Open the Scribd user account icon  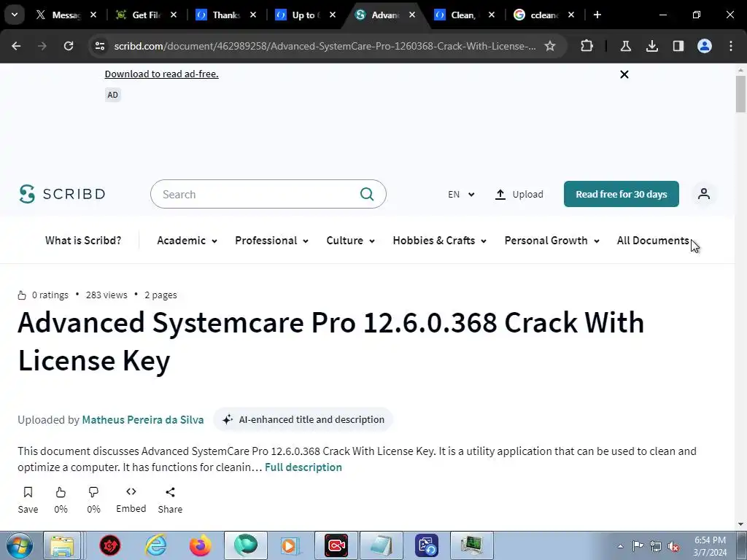(704, 194)
